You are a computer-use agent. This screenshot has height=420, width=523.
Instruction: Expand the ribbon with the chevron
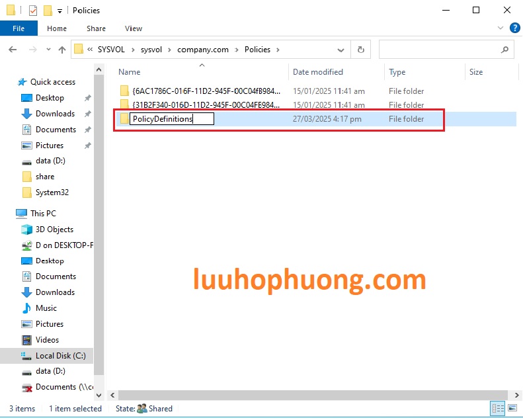[500, 28]
